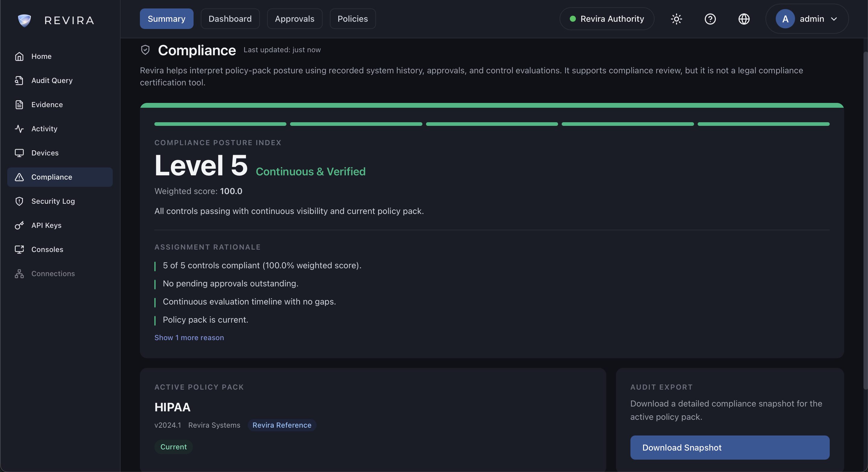The image size is (868, 472).
Task: Open Devices in sidebar
Action: coord(60,153)
